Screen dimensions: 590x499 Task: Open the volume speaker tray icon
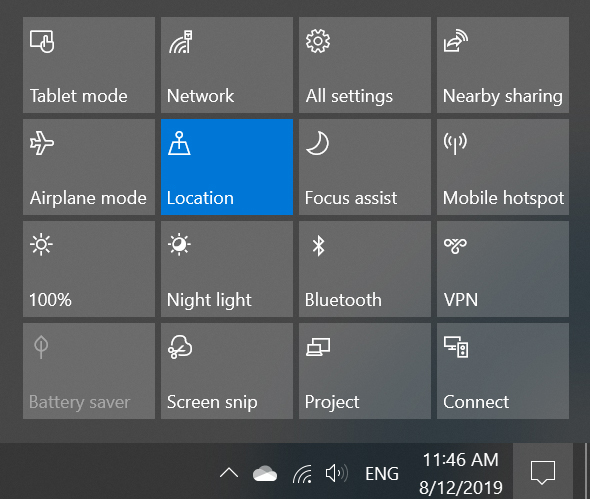(336, 473)
